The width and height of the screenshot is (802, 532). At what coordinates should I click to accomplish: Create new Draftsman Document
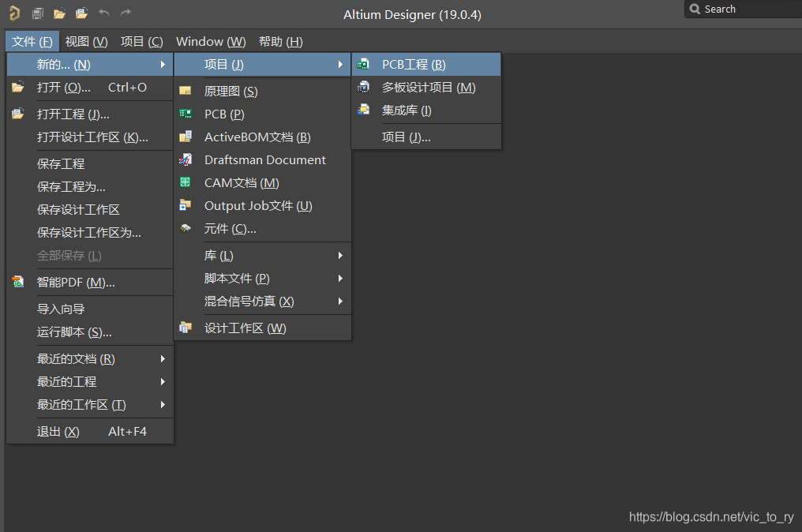coord(262,160)
